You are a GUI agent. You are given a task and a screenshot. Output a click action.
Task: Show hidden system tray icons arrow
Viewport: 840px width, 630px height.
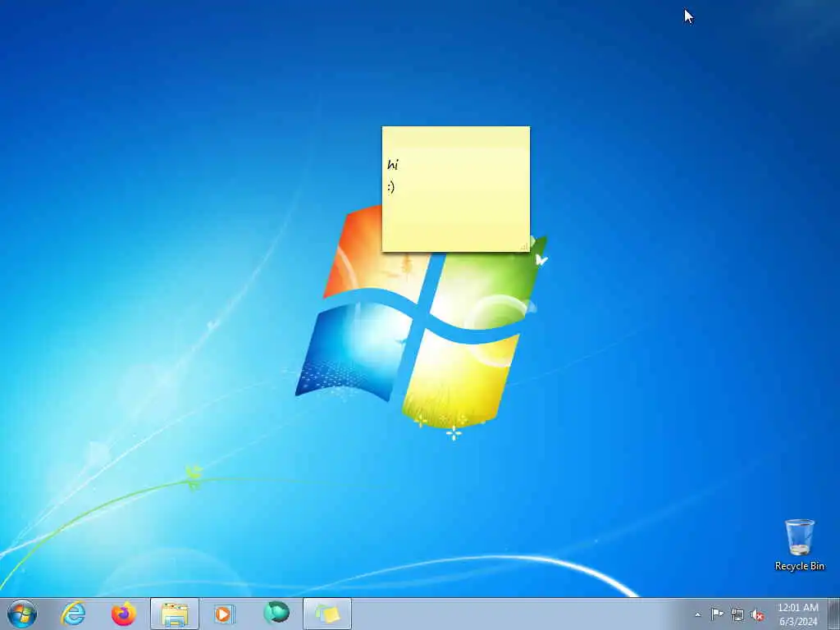(697, 614)
